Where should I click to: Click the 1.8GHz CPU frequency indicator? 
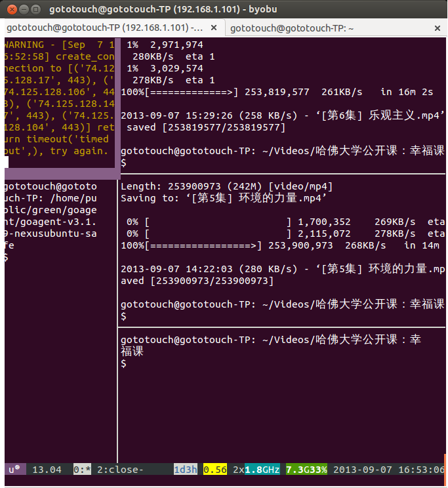pyautogui.click(x=262, y=470)
